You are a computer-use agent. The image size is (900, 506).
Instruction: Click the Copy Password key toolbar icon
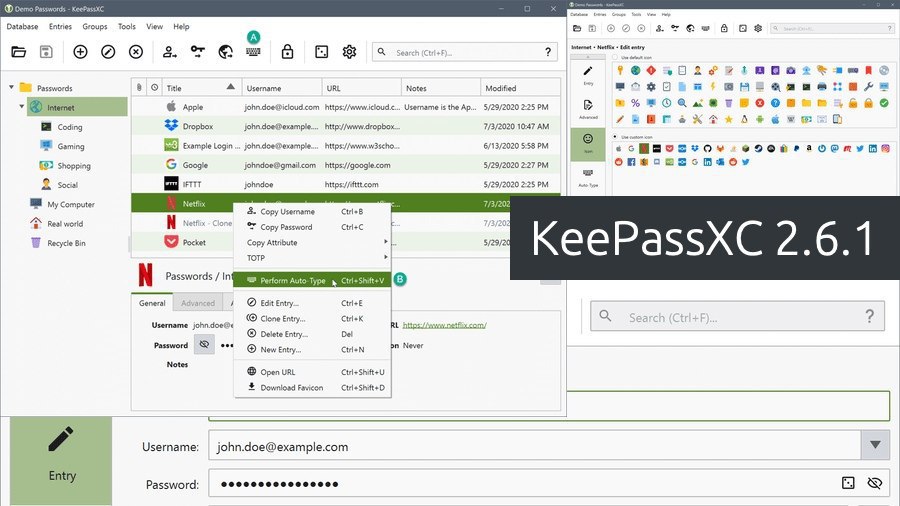[x=197, y=52]
